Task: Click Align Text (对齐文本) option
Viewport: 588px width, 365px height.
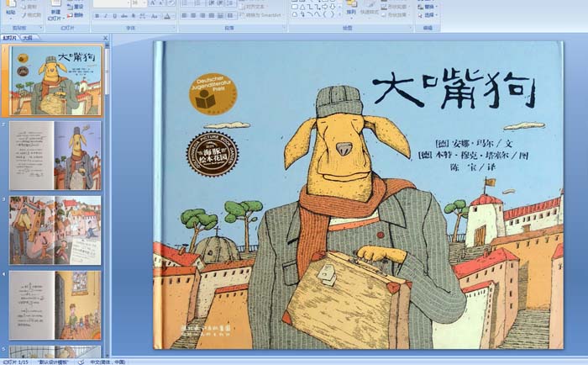Action: 253,7
